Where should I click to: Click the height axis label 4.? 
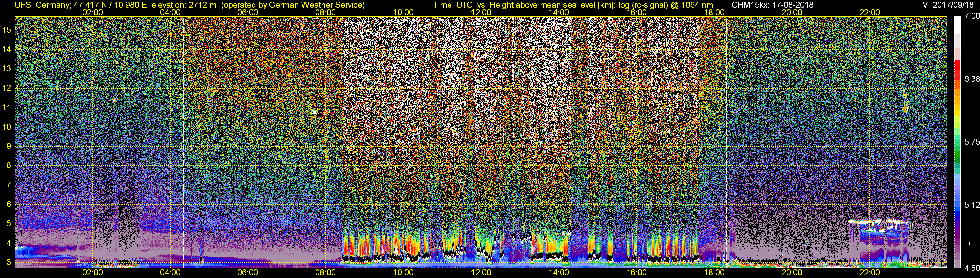(x=9, y=243)
